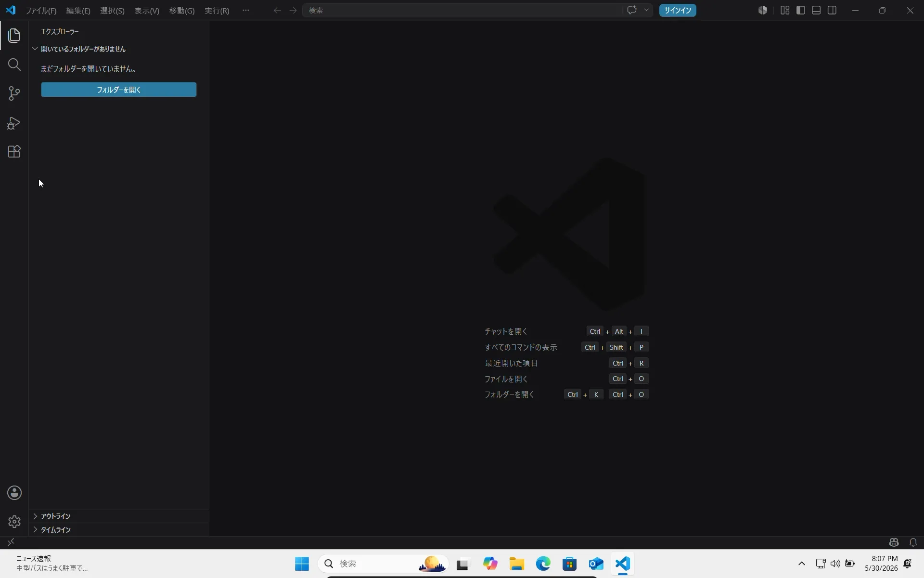Open the Customize Layout icon
This screenshot has width=924, height=578.
click(x=785, y=10)
